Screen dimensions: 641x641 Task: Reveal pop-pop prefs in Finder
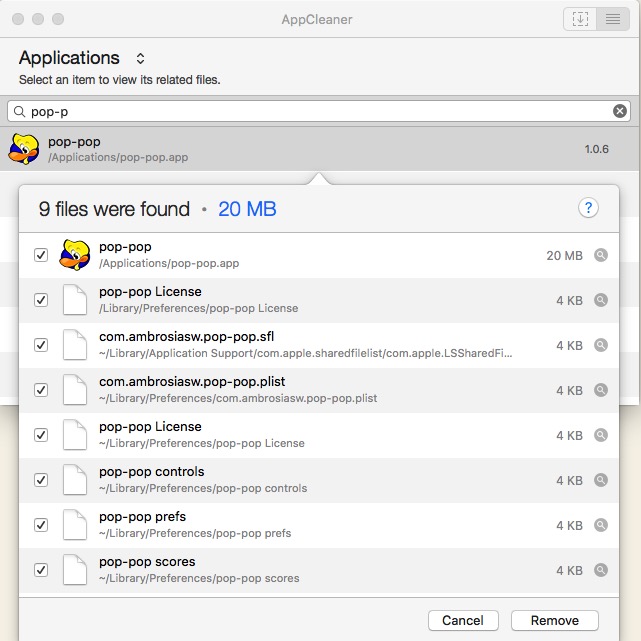[601, 525]
